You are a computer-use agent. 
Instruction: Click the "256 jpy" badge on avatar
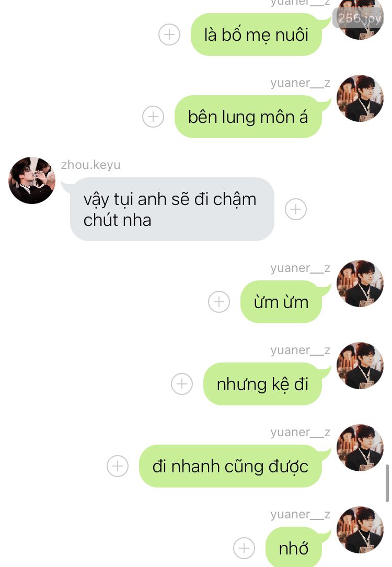click(x=358, y=18)
